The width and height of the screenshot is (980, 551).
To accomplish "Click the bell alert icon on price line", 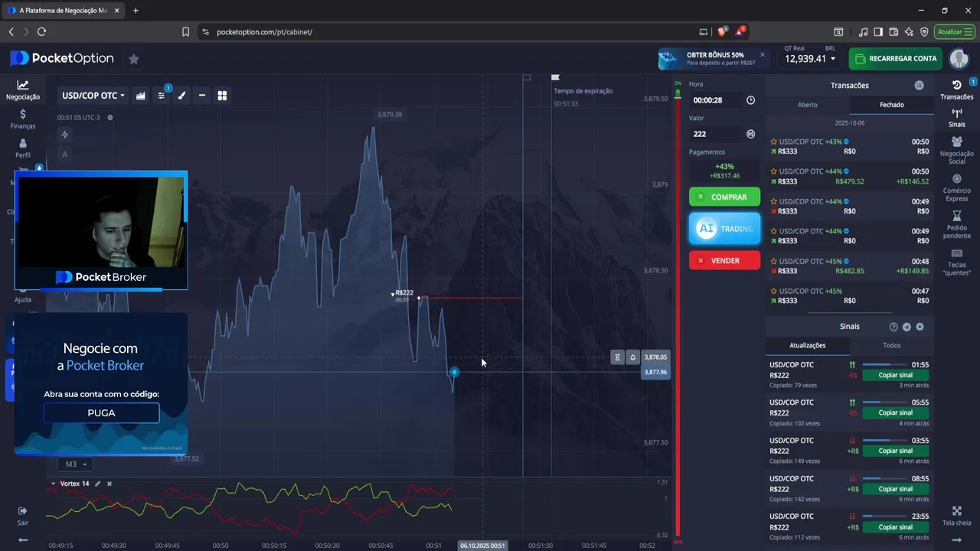I will click(632, 357).
